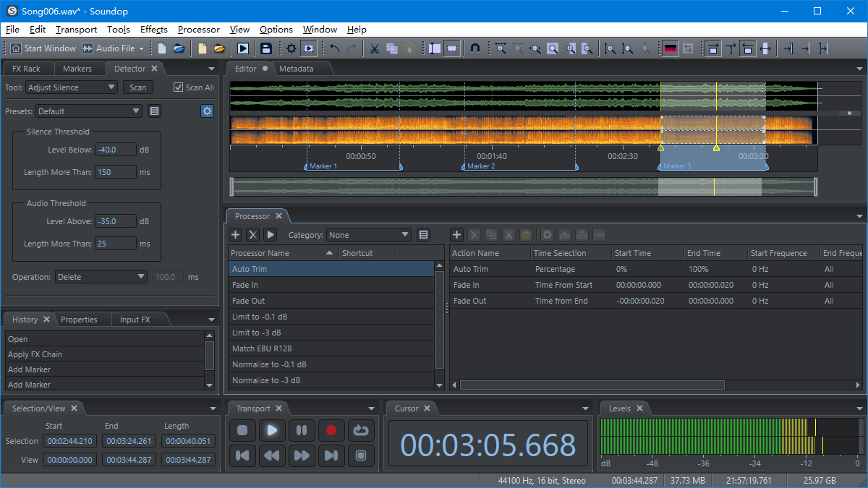Add a new action with plus icon
This screenshot has width=868, height=488.
(x=457, y=235)
